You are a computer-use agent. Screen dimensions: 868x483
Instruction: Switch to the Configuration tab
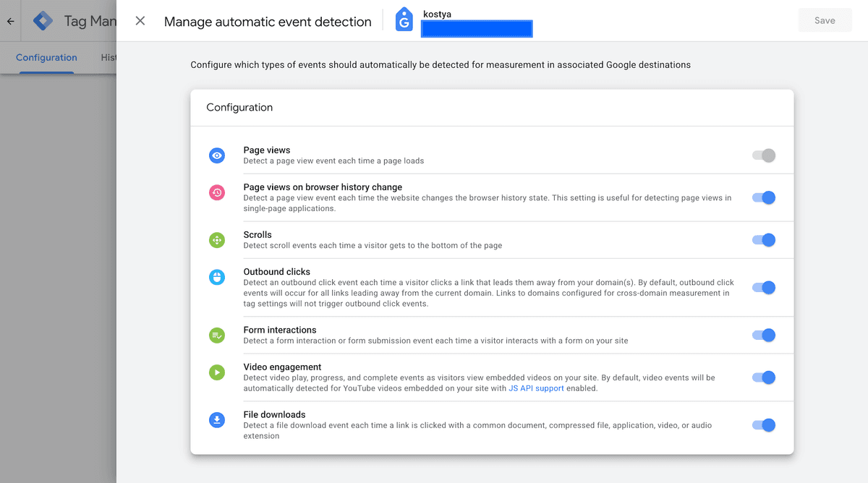pyautogui.click(x=46, y=57)
